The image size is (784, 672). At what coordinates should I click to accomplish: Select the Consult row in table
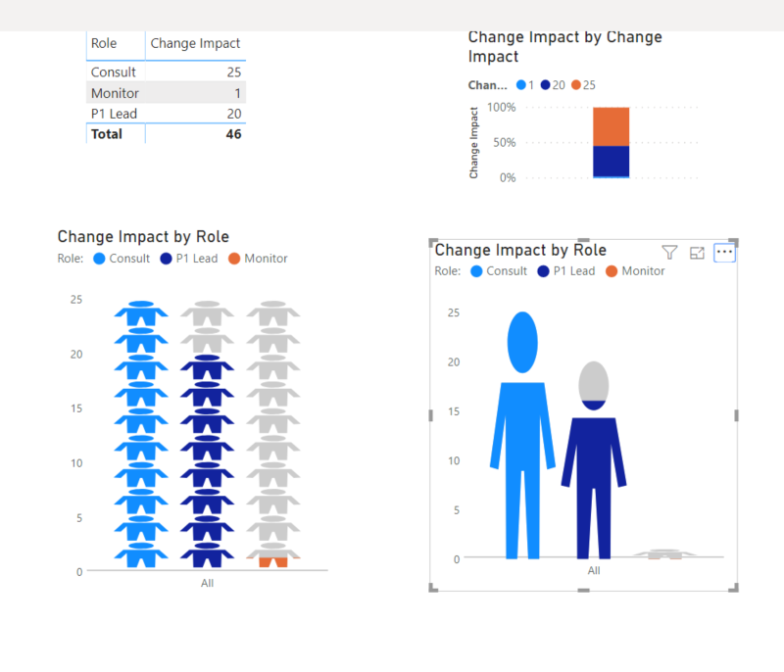(x=166, y=72)
